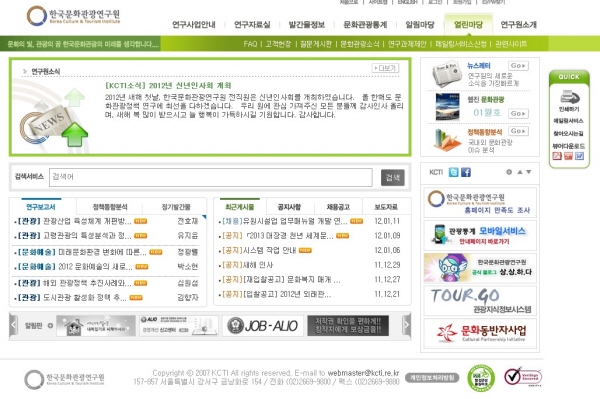Switch to the 공지사항 tab
Screen dimensions: 600x399
point(290,207)
